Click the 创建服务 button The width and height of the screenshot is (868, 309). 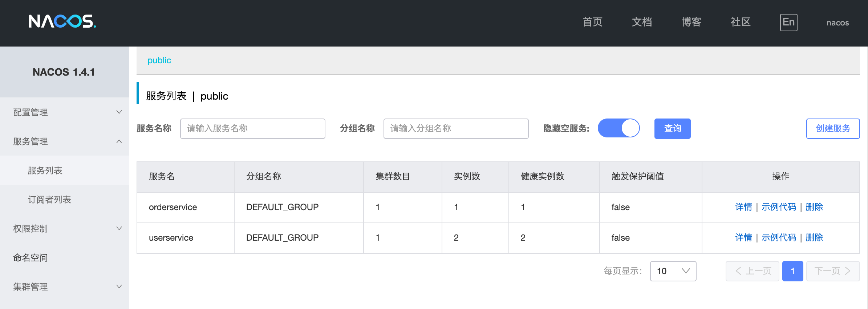click(833, 129)
